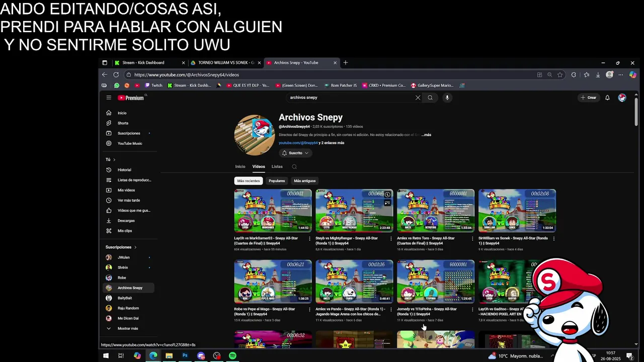Open the youtube.com/@Snepy64 link

pos(298,143)
